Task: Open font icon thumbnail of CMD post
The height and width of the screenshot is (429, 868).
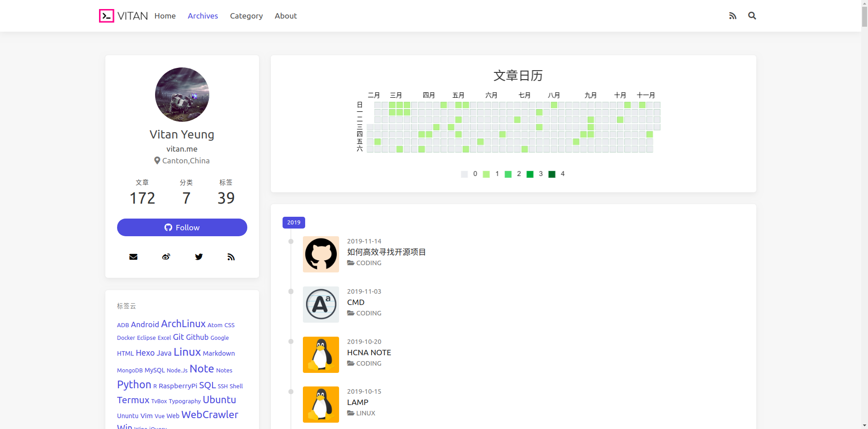Action: (321, 305)
